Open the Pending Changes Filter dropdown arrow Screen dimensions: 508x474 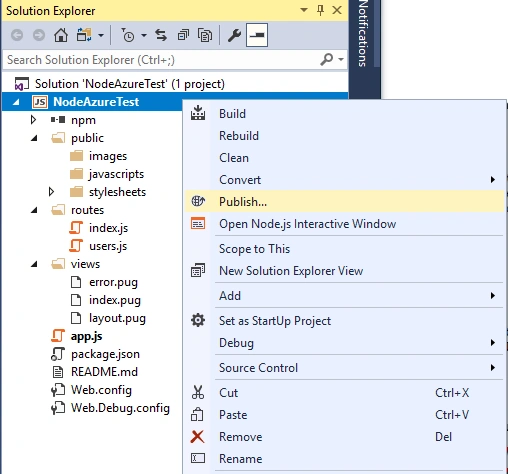click(144, 35)
